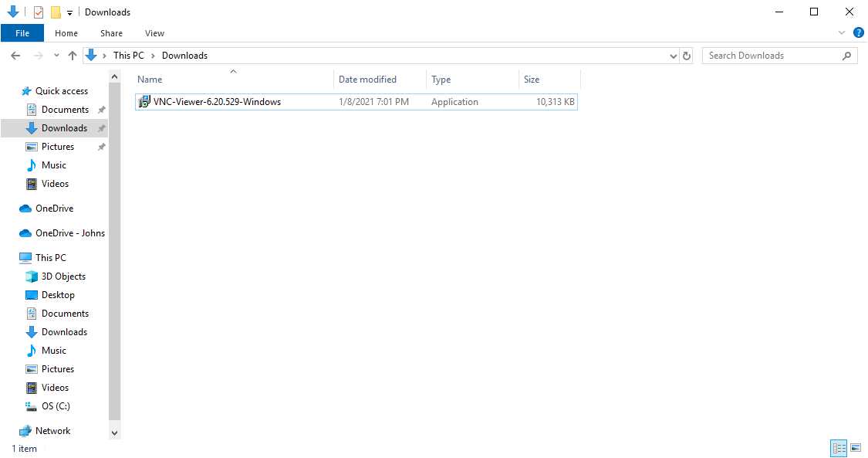Open Music note icon under Quick access
Viewport: 868px width, 458px height.
[32, 165]
